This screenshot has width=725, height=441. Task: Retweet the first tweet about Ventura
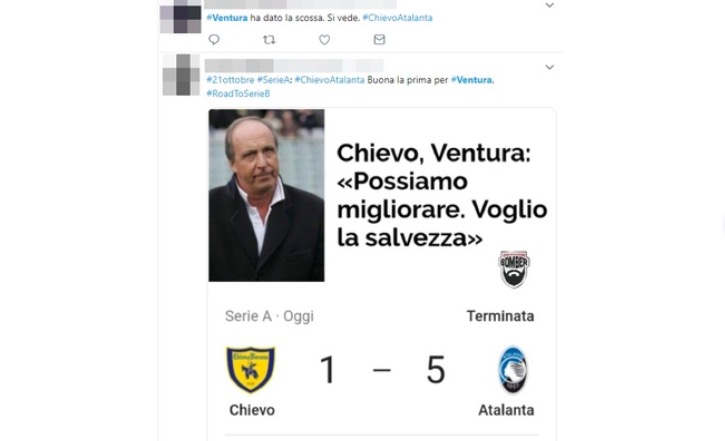[x=269, y=40]
